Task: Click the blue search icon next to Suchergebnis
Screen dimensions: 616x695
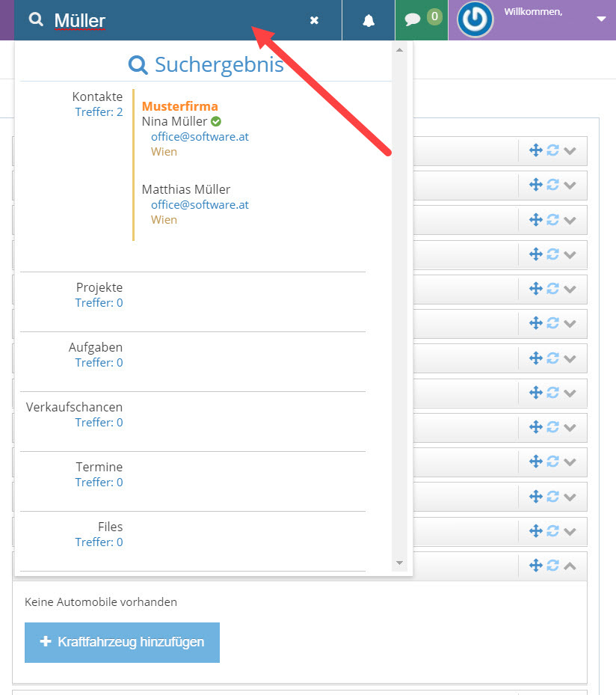Action: pos(138,65)
